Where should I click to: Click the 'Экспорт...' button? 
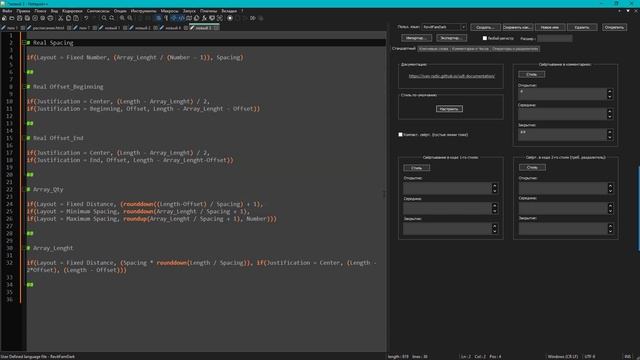pos(451,38)
